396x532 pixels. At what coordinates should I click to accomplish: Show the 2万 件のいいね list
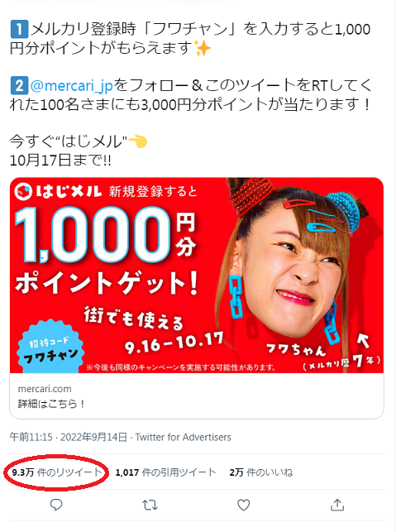pos(261,472)
